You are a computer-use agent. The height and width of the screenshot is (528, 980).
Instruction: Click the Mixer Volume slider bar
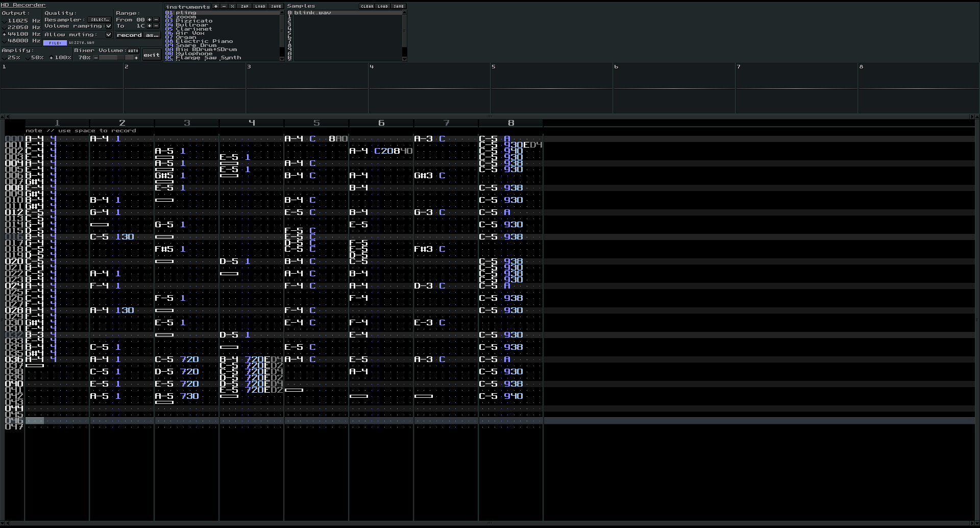tap(116, 58)
